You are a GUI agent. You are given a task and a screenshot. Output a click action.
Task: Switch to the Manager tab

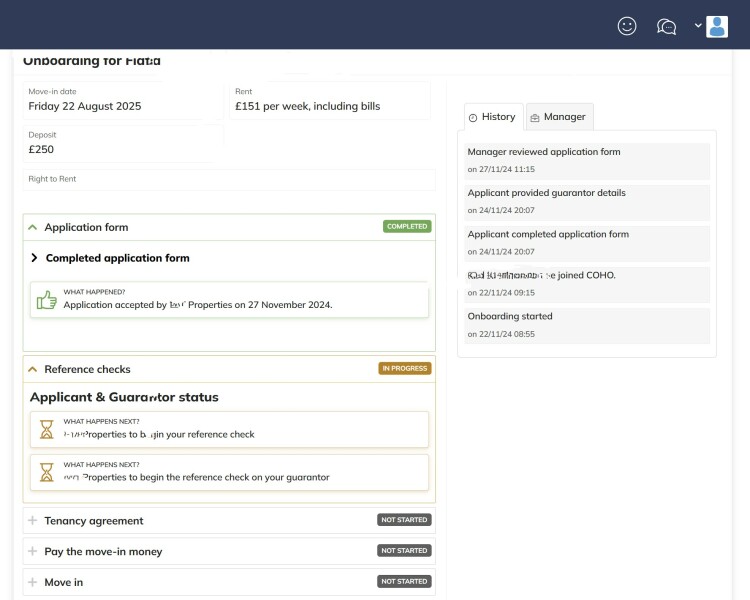(x=559, y=117)
